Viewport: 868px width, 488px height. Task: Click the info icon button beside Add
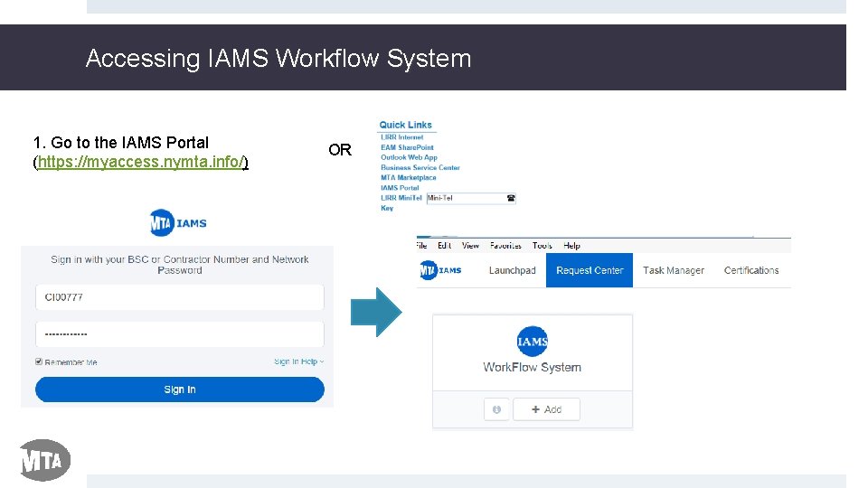496,409
